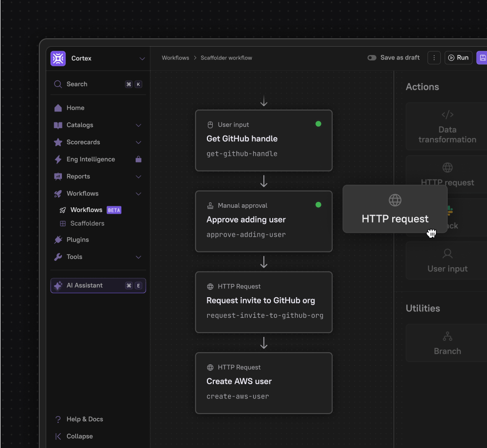Click the green status dot on Get GitHub handle
Viewport: 487px width, 448px height.
point(318,124)
